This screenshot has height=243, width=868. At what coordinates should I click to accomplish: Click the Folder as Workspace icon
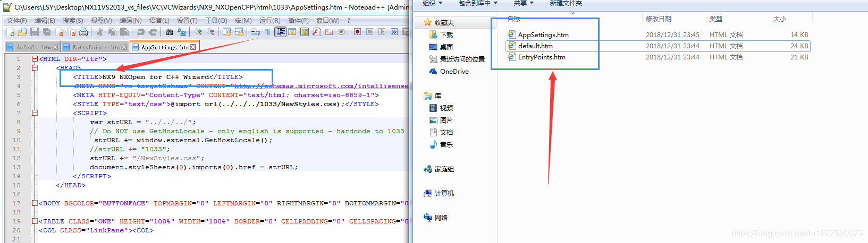tap(329, 32)
